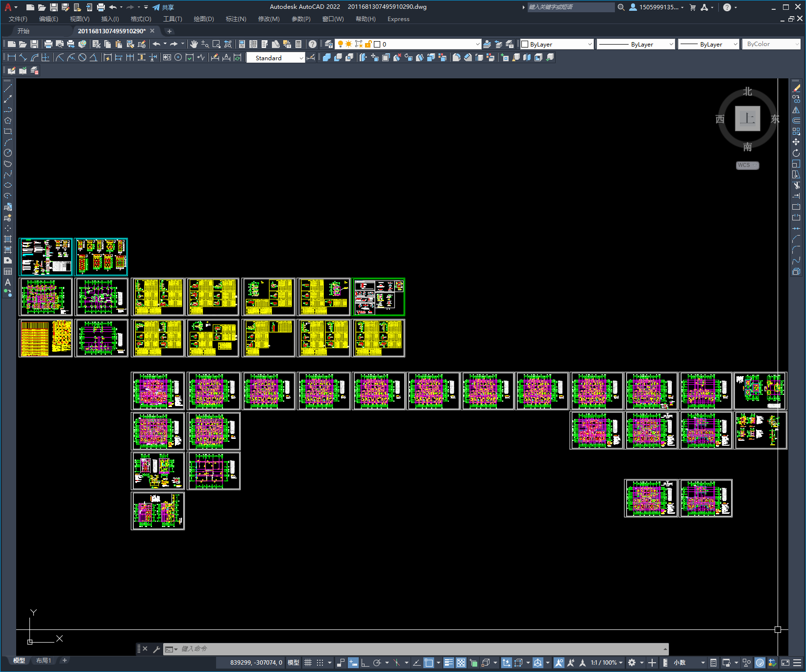Screen dimensions: 806x672
Task: Click the keyword search box in title bar
Action: (571, 7)
